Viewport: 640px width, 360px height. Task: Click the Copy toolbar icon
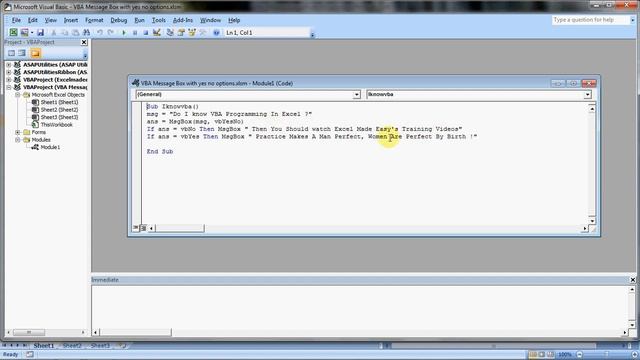pyautogui.click(x=64, y=32)
